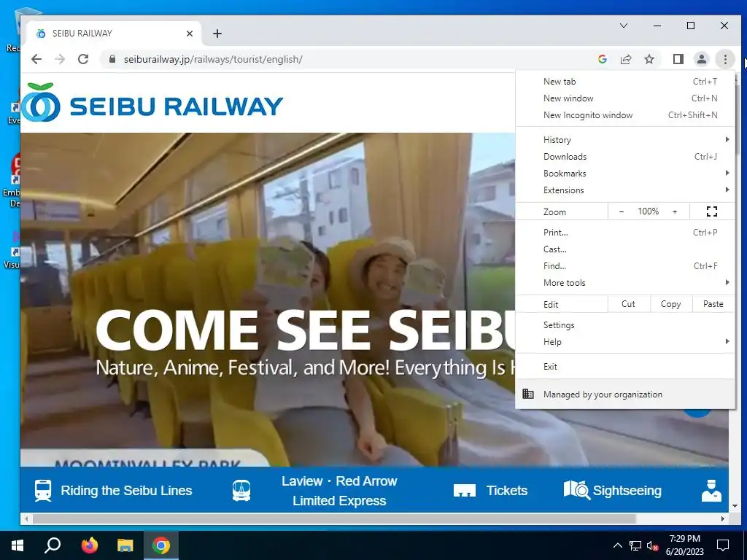Decrease zoom with minus button

click(622, 211)
